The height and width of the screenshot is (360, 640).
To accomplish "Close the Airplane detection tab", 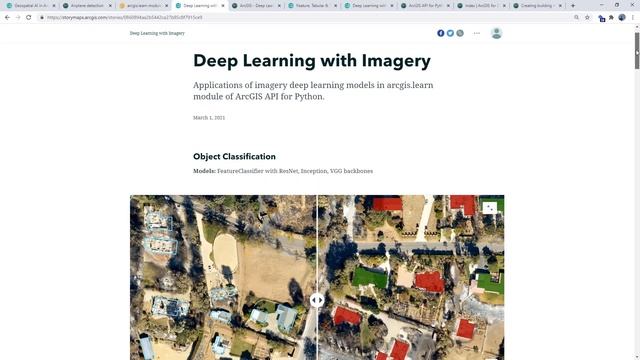I will click(110, 6).
